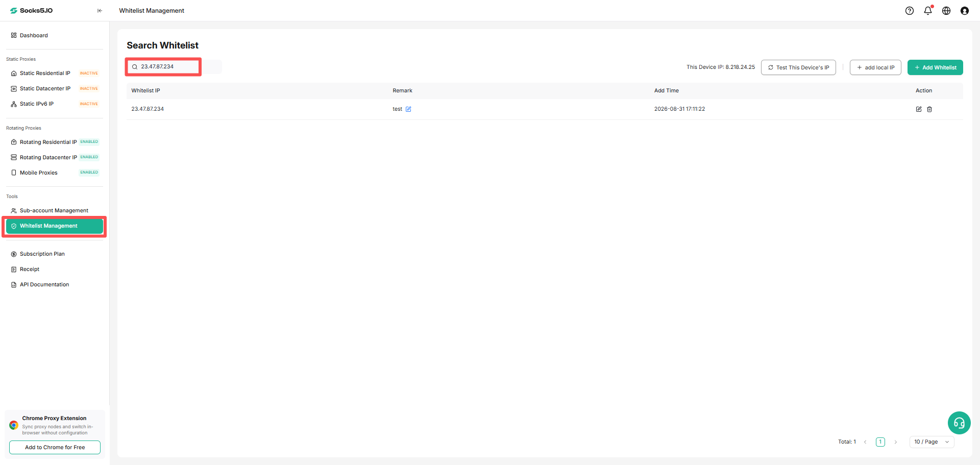Click the add local IP button

pos(875,67)
